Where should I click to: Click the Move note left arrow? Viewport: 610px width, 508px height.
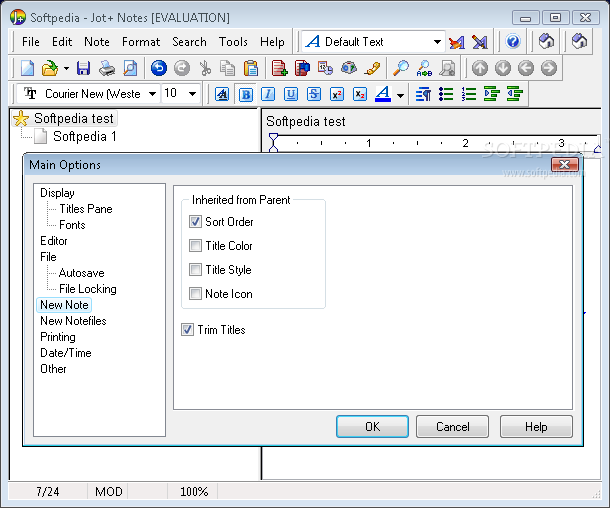click(526, 68)
